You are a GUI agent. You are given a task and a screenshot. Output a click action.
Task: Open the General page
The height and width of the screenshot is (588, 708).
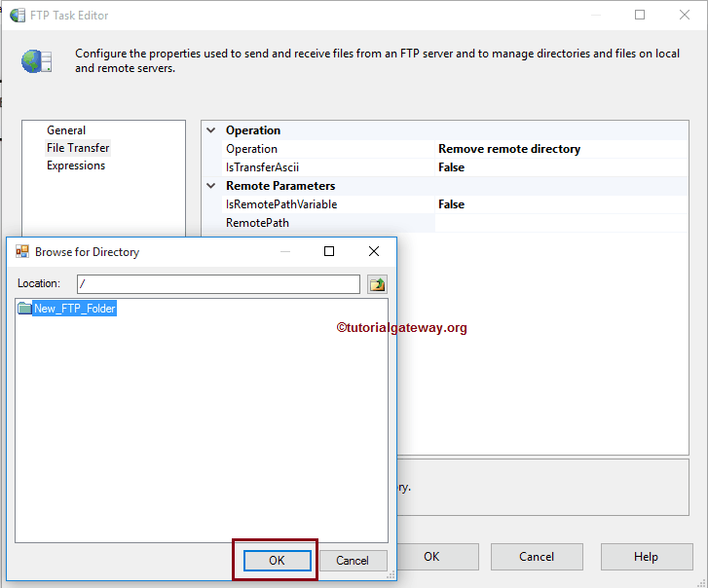[x=66, y=130]
